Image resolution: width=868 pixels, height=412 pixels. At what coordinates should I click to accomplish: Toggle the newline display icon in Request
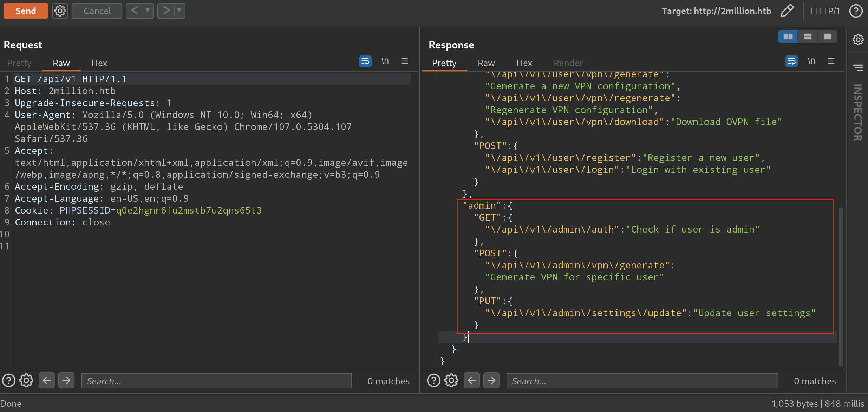(x=386, y=62)
